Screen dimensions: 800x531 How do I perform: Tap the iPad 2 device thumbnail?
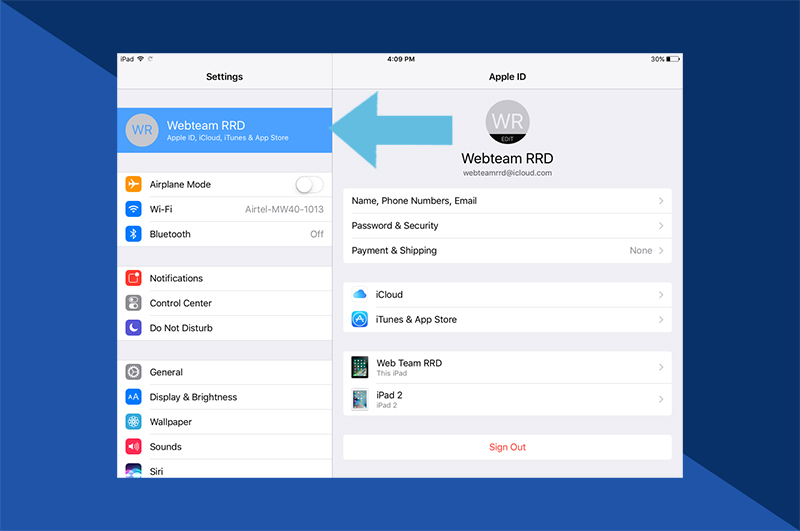click(x=360, y=399)
